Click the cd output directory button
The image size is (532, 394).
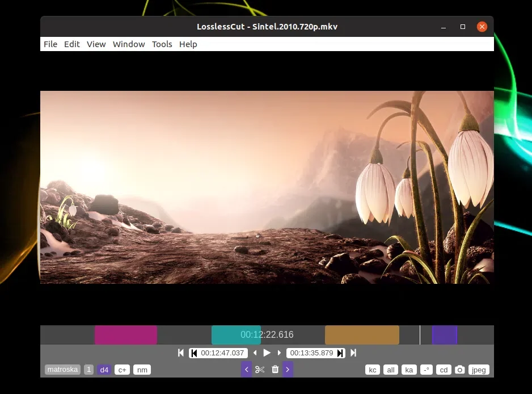(444, 370)
